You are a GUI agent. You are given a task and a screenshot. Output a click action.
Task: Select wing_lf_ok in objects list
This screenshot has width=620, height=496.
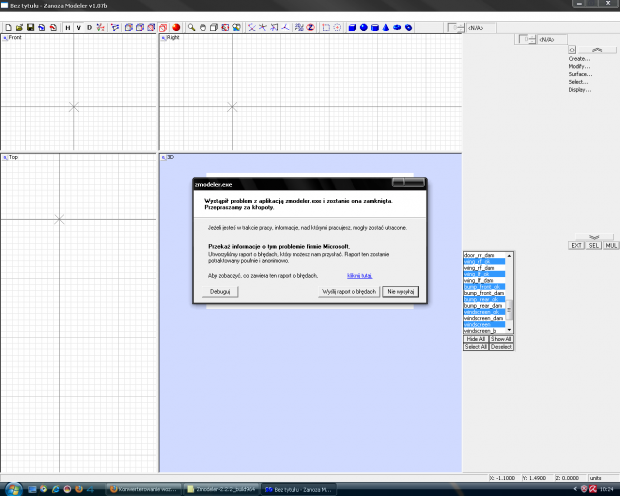[x=484, y=274]
